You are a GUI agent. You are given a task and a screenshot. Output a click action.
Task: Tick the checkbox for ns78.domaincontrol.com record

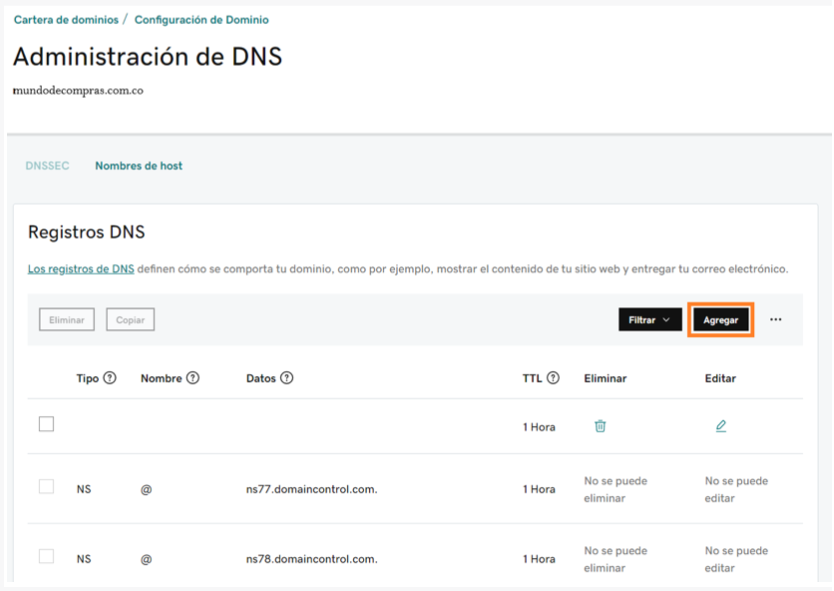46,556
